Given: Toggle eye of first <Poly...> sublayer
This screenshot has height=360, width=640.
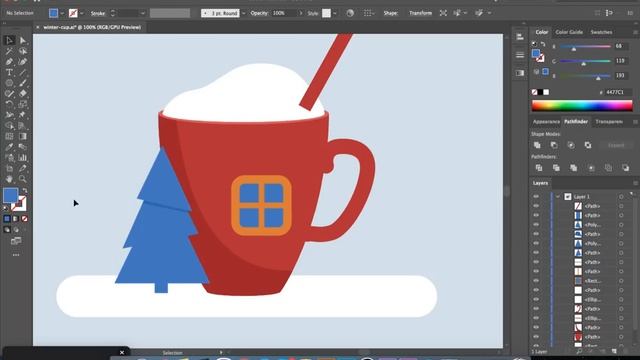Looking at the screenshot, I should point(536,225).
